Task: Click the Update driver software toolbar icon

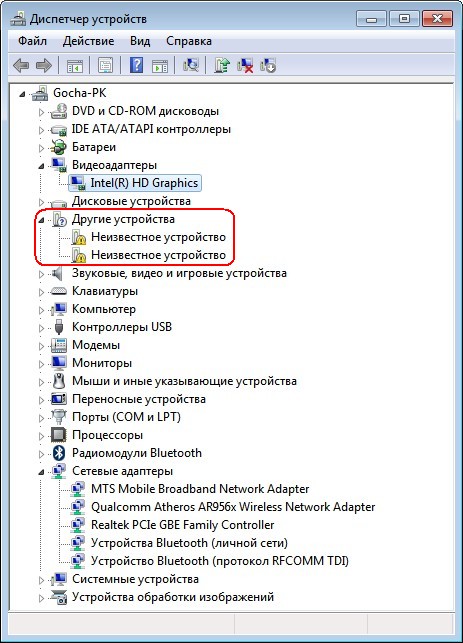Action: point(222,65)
